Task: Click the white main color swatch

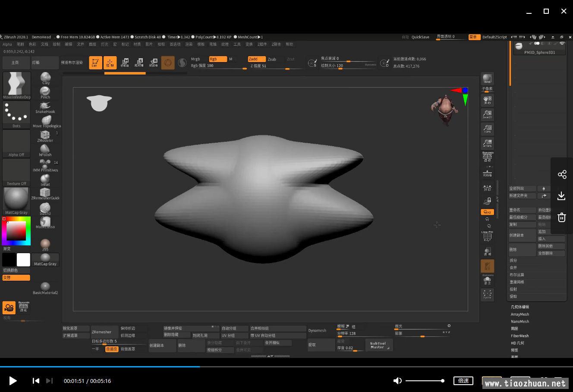Action: click(x=23, y=260)
